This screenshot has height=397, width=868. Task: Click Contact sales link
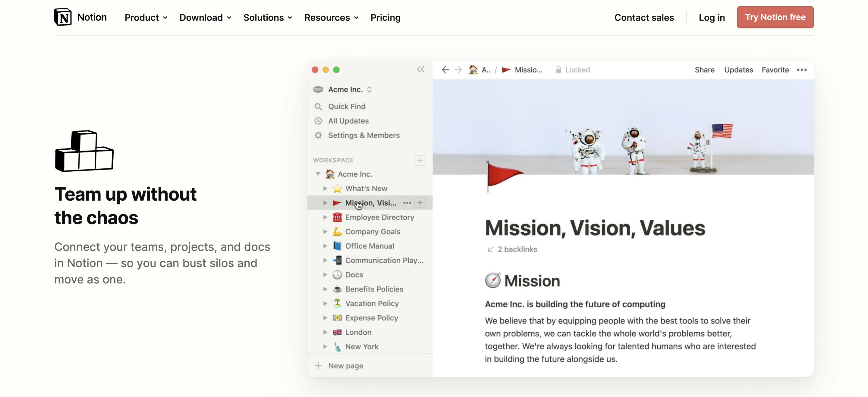644,17
